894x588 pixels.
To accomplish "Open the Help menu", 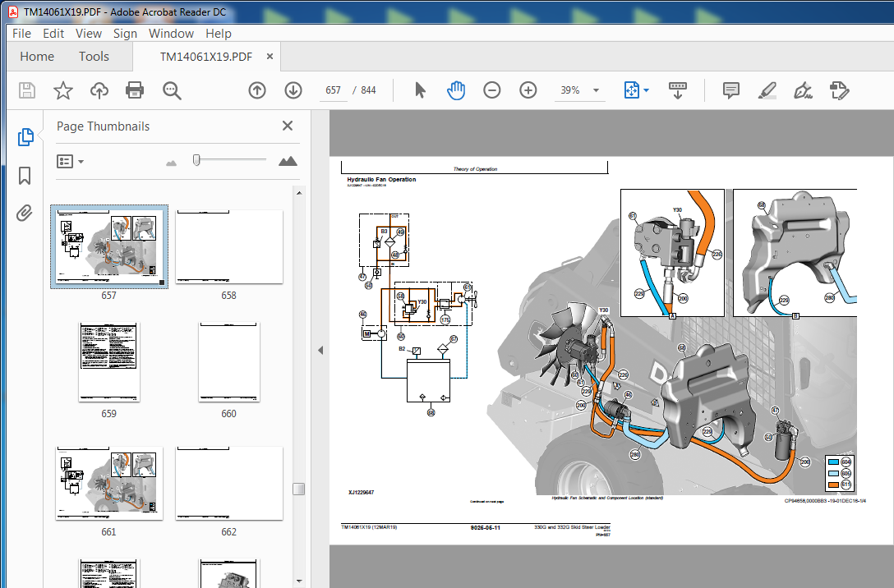I will (219, 34).
